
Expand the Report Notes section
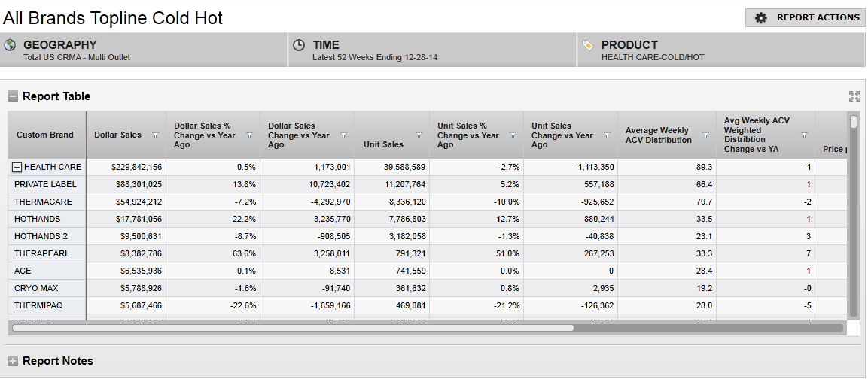(13, 361)
